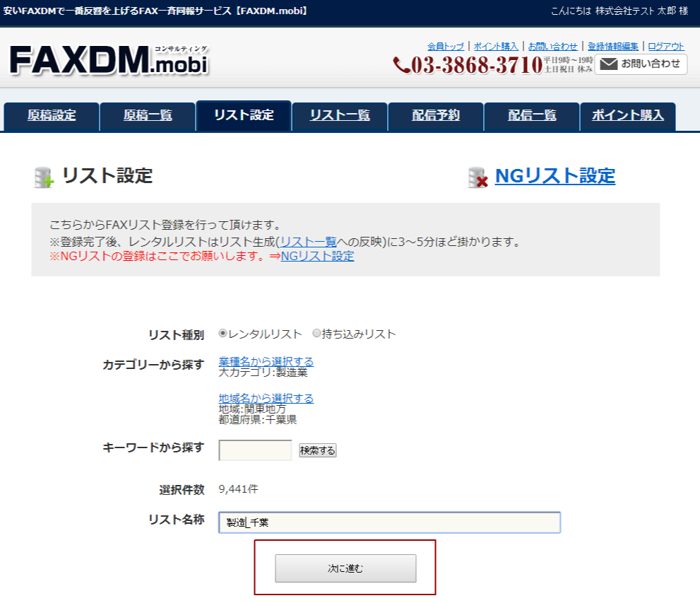Select the 持ち込みリスト radio button
Viewport: 700px width, 603px height.
pos(316,334)
